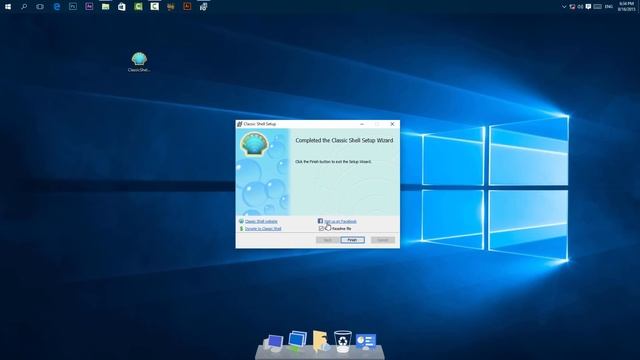
Task: Open the Classic Shell website link
Action: [261, 221]
